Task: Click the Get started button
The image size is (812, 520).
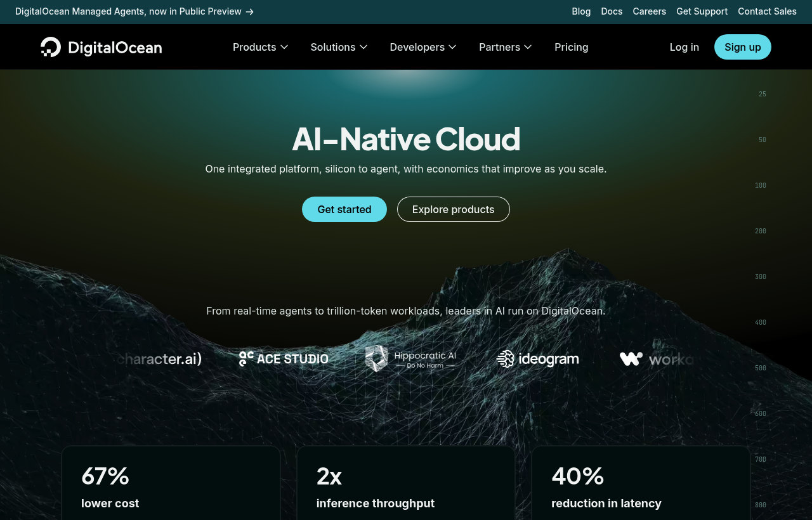Action: [x=344, y=209]
